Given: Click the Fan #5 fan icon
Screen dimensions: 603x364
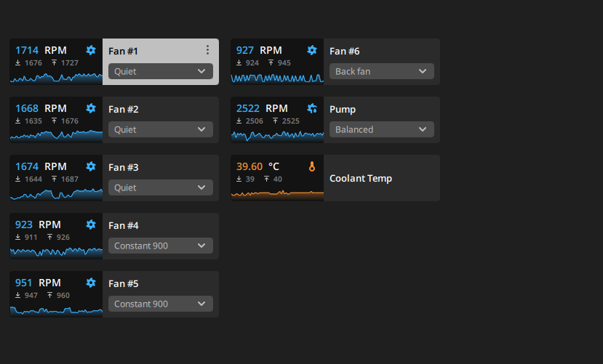Looking at the screenshot, I should [91, 283].
